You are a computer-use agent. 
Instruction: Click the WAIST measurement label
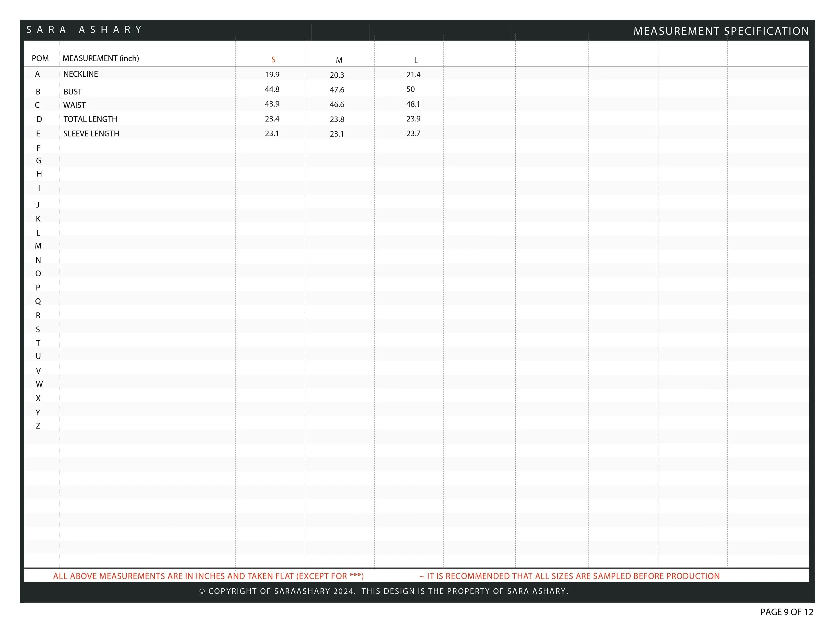click(x=74, y=105)
